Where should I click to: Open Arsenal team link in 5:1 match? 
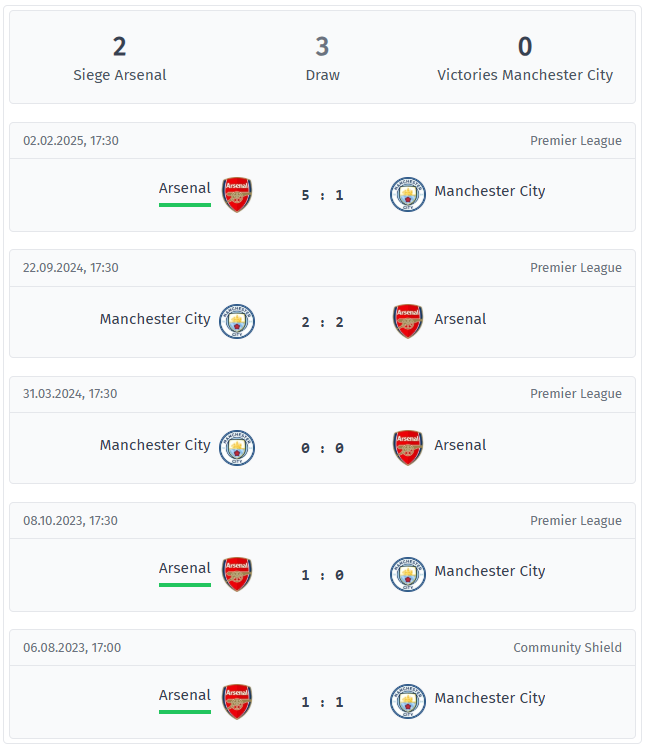[185, 188]
